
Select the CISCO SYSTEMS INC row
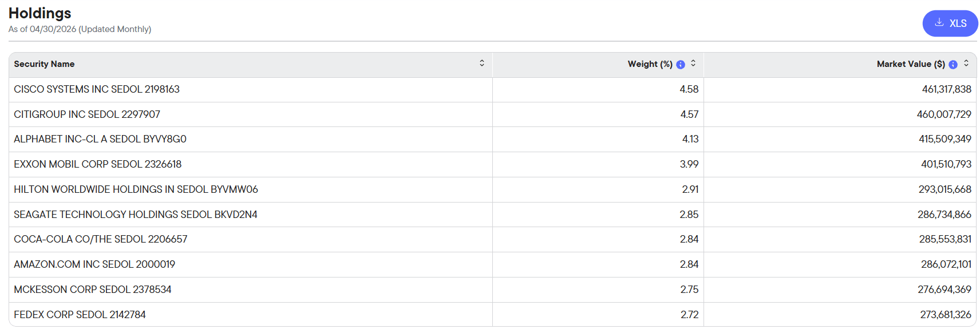pyautogui.click(x=492, y=90)
